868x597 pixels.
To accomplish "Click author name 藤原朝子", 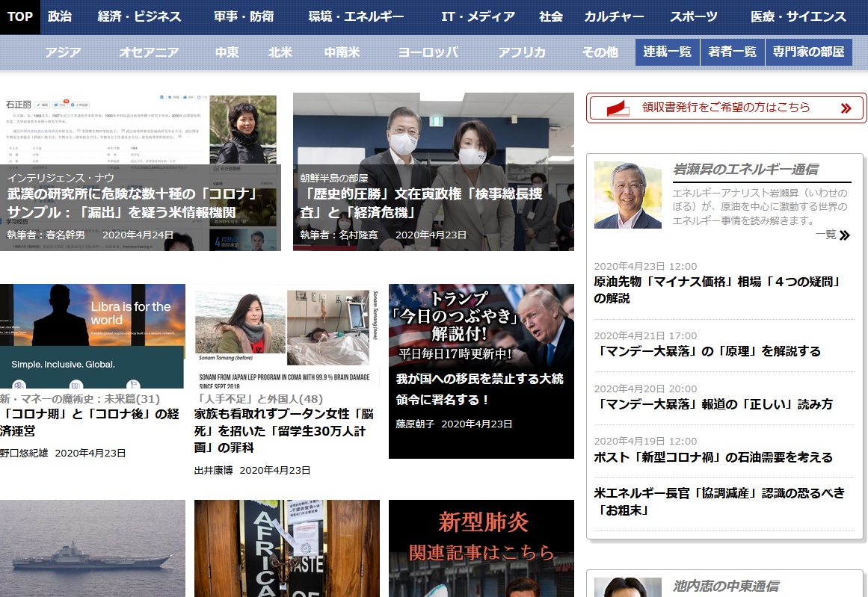I will [415, 424].
